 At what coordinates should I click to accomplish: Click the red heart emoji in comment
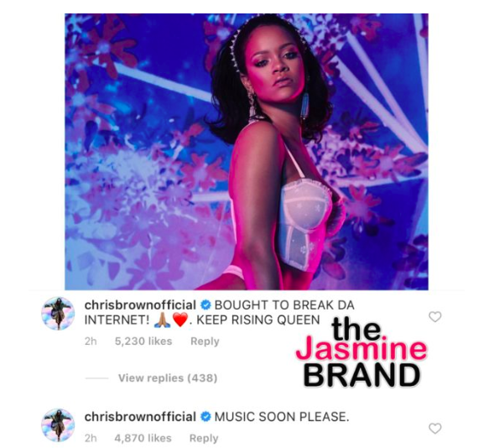pos(180,320)
